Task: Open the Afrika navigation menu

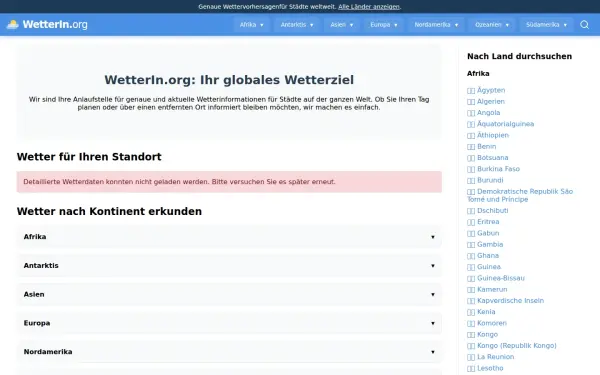Action: (x=251, y=24)
